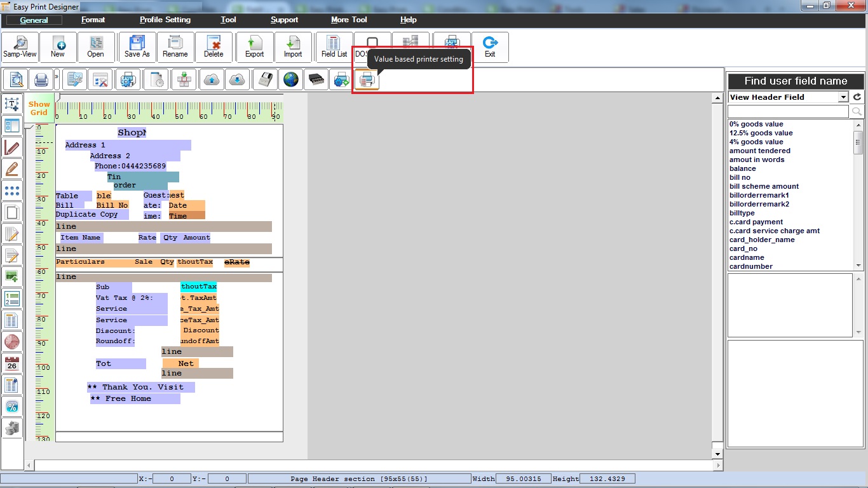Open Value based printer setting
The height and width of the screenshot is (488, 868).
[x=367, y=80]
